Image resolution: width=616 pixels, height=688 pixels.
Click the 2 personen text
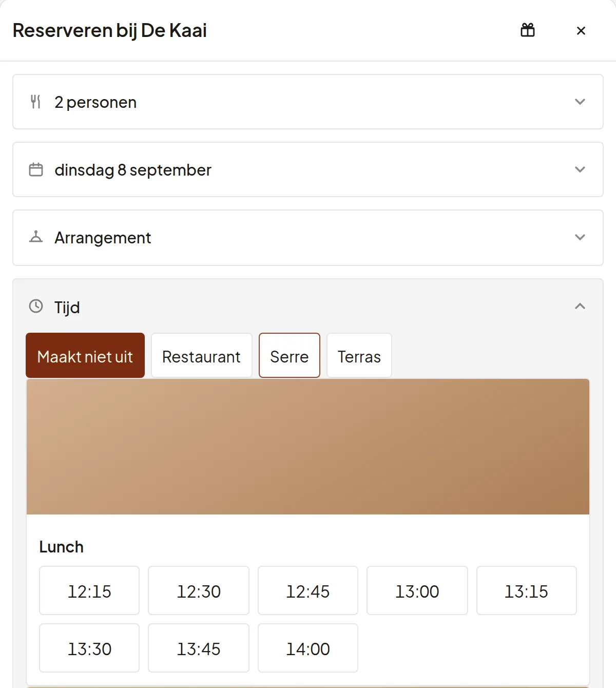click(x=95, y=102)
